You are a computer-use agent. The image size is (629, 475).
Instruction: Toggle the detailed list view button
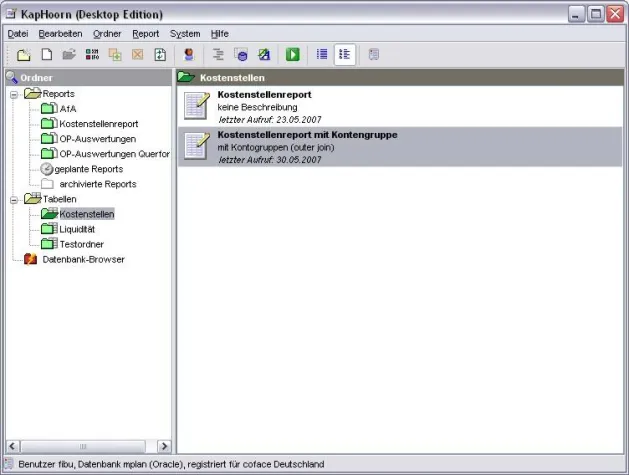click(343, 54)
